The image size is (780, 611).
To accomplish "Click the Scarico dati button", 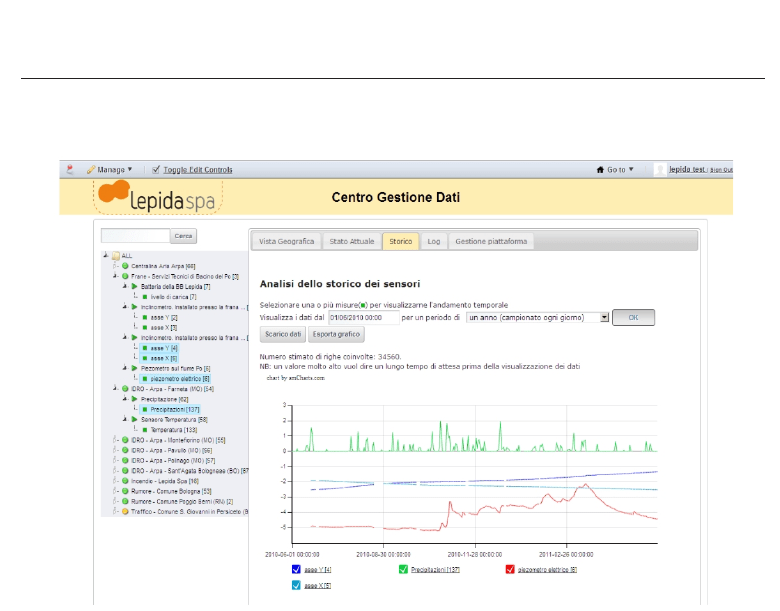I will click(283, 334).
